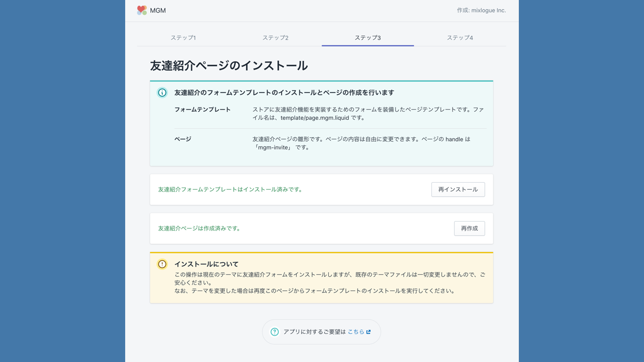Image resolution: width=644 pixels, height=362 pixels.
Task: Click the 友達紹介ページのインストール heading
Action: [229, 66]
